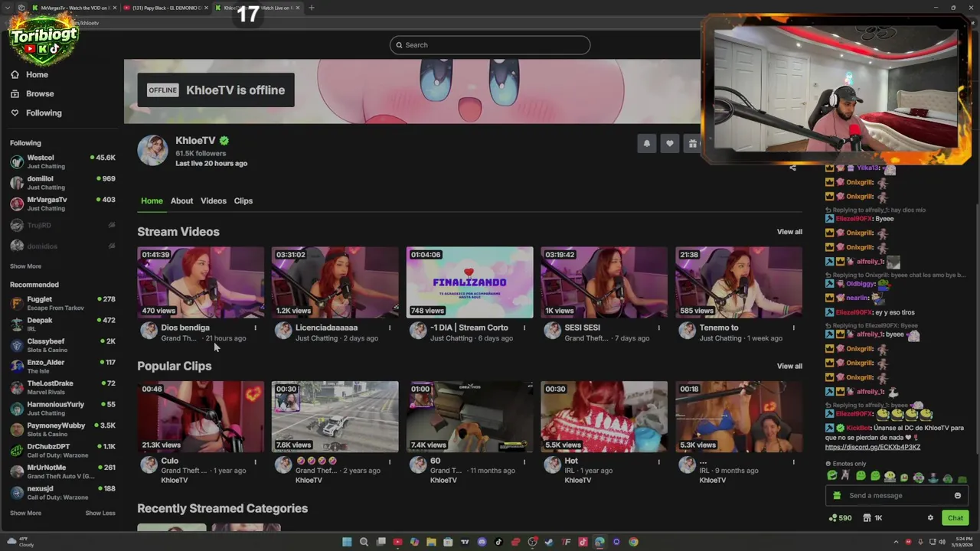This screenshot has height=551, width=980.
Task: Open File Explorer from the taskbar
Action: click(x=431, y=542)
